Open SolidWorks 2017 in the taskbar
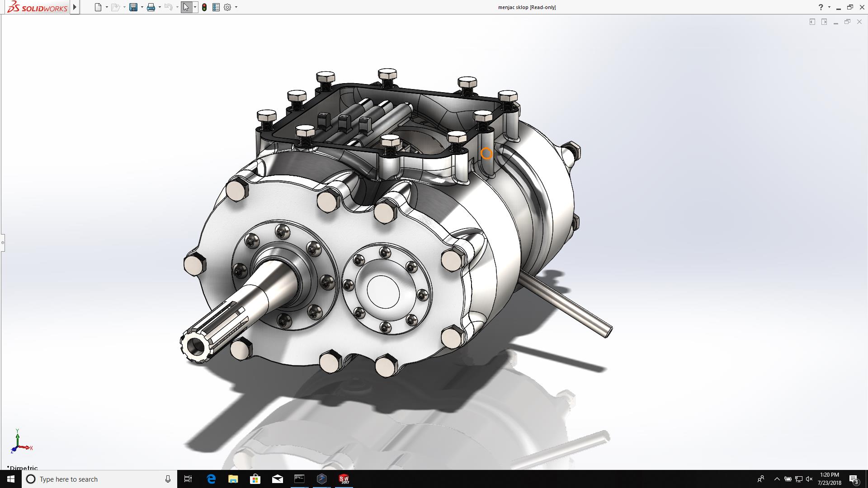Screen dimensions: 868x488 click(344, 479)
